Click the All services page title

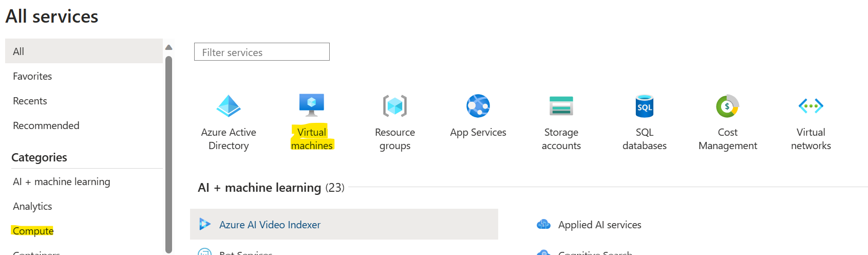coord(52,16)
